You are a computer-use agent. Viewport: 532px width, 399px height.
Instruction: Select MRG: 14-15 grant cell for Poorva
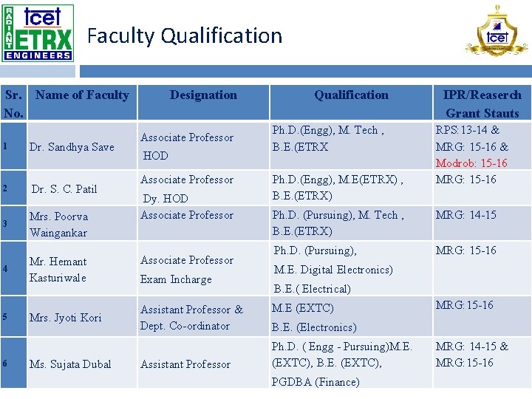466,215
